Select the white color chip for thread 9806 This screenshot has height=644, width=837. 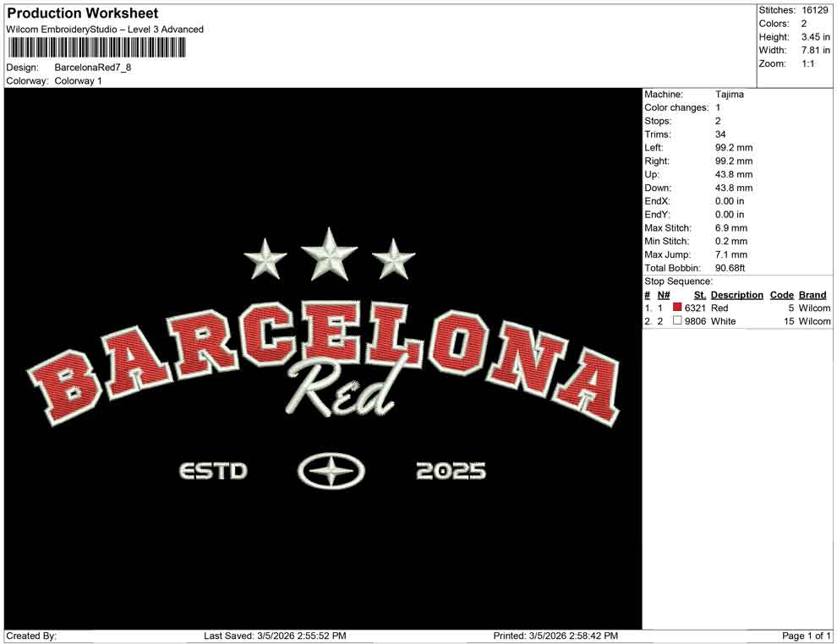click(676, 321)
